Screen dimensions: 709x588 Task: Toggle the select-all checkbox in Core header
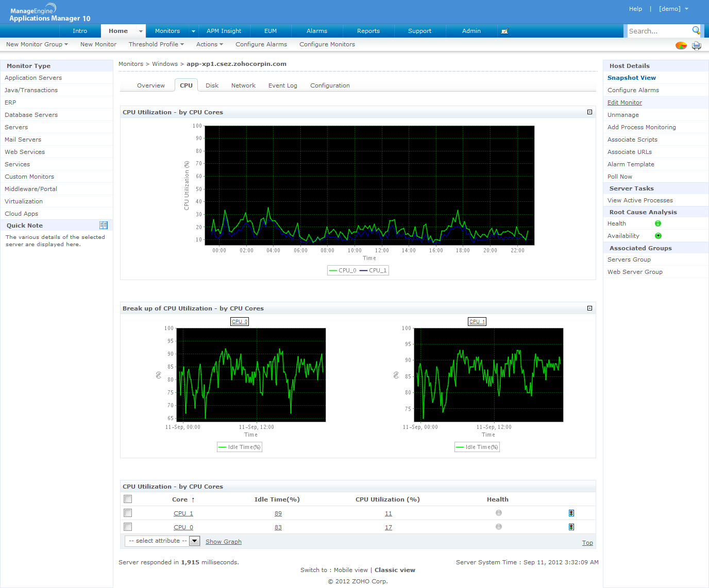(128, 499)
